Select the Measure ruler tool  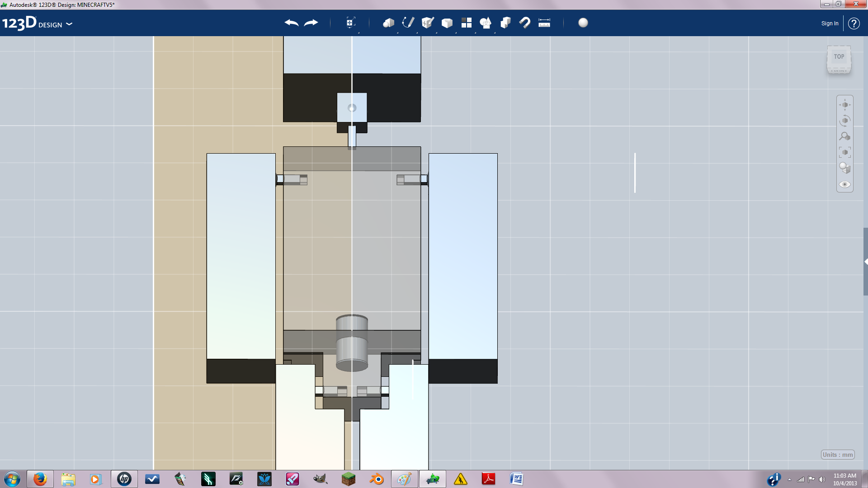coord(544,23)
